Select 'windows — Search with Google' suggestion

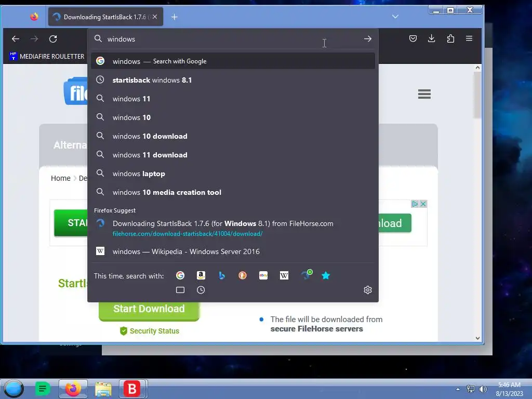(233, 61)
